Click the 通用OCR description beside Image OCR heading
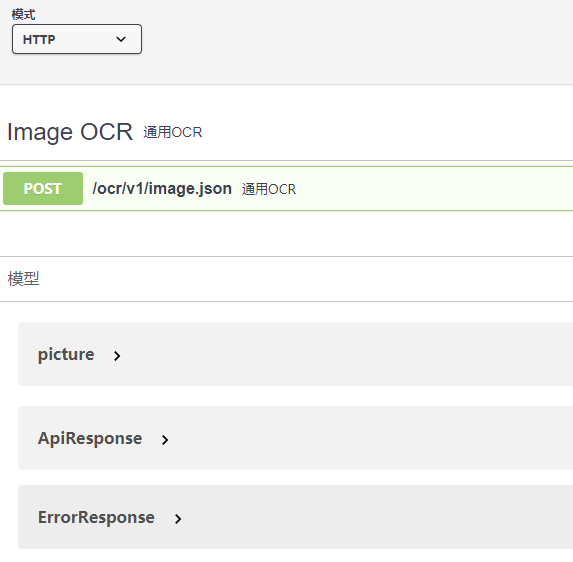Screen dimensions: 573x562 click(172, 133)
